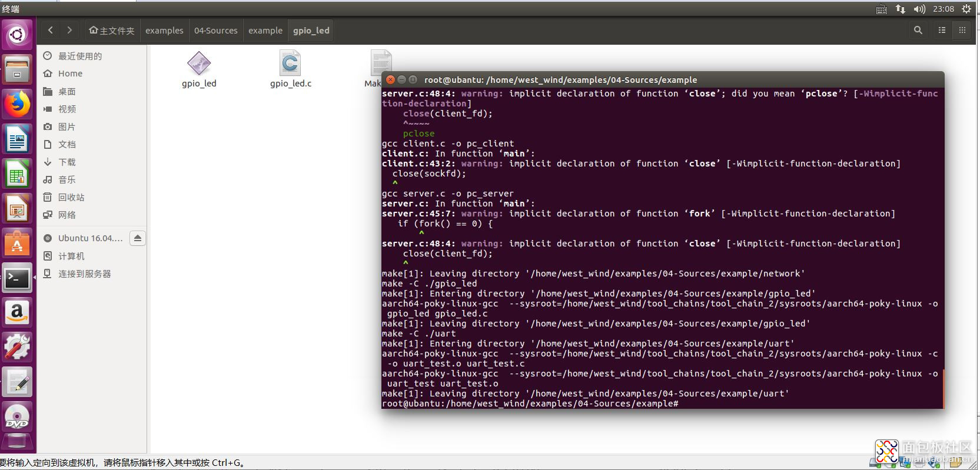
Task: Open LibreOffice Writer from launcher
Action: [x=17, y=140]
